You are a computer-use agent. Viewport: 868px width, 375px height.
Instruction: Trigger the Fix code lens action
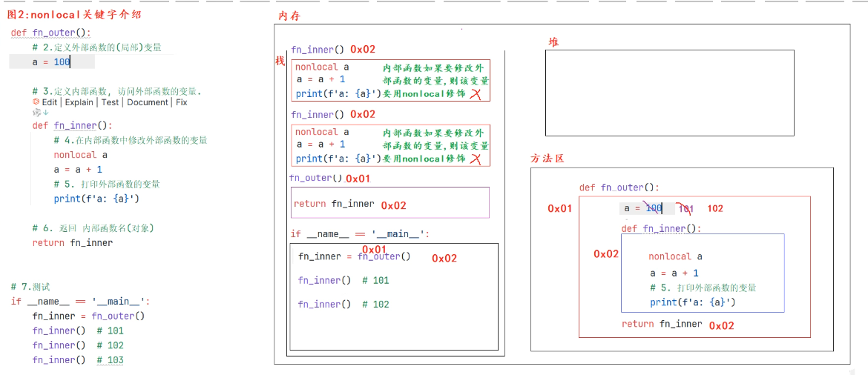[182, 102]
